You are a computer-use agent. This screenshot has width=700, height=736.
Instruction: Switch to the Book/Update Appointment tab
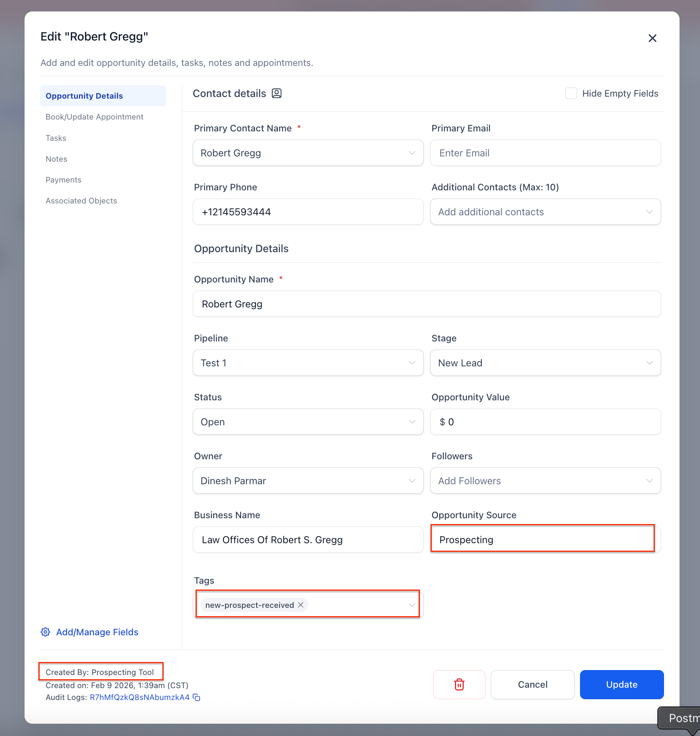(95, 117)
